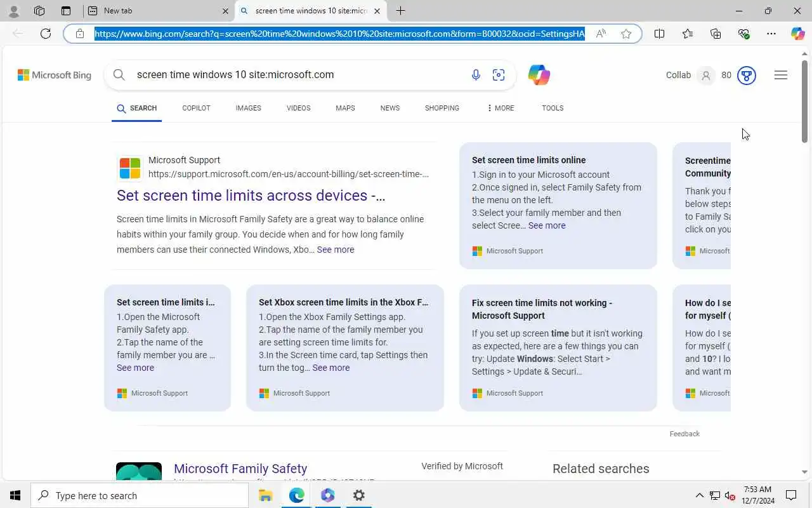Open File Explorer from taskbar
Image resolution: width=812 pixels, height=508 pixels.
(x=265, y=495)
